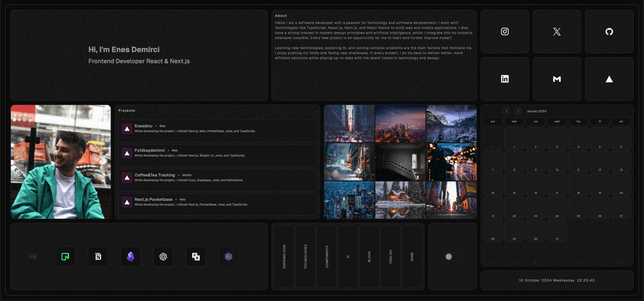
Task: Open the Coffee&Tea Tracking project card
Action: (218, 180)
